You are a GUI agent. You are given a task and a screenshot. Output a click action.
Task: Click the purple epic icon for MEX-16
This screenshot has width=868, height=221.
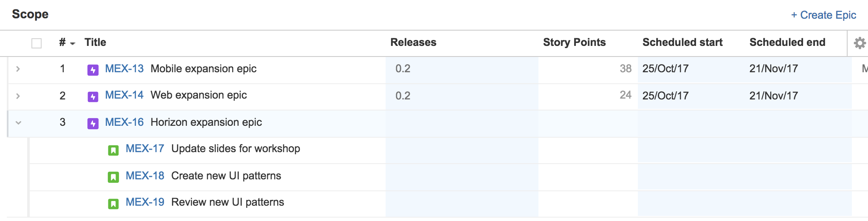[x=93, y=123]
